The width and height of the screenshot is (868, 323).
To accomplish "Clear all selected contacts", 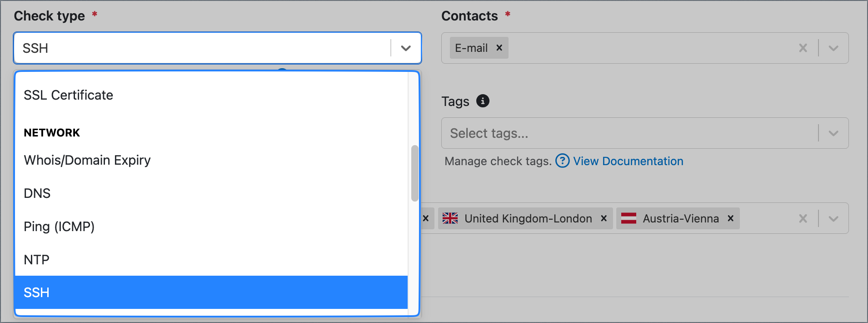I will [803, 48].
